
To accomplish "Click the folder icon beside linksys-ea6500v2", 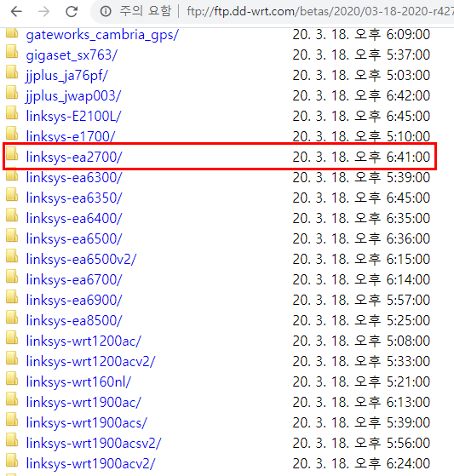I will [x=12, y=255].
